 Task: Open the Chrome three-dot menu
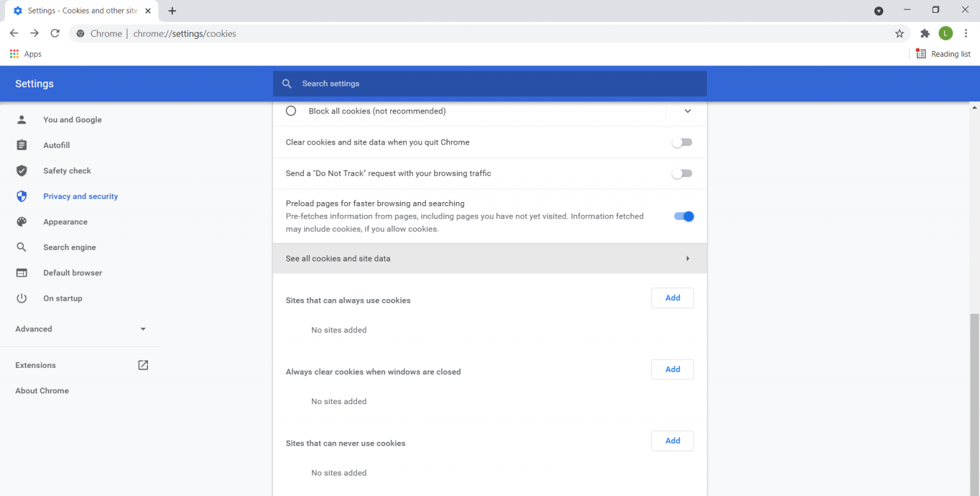pos(967,33)
